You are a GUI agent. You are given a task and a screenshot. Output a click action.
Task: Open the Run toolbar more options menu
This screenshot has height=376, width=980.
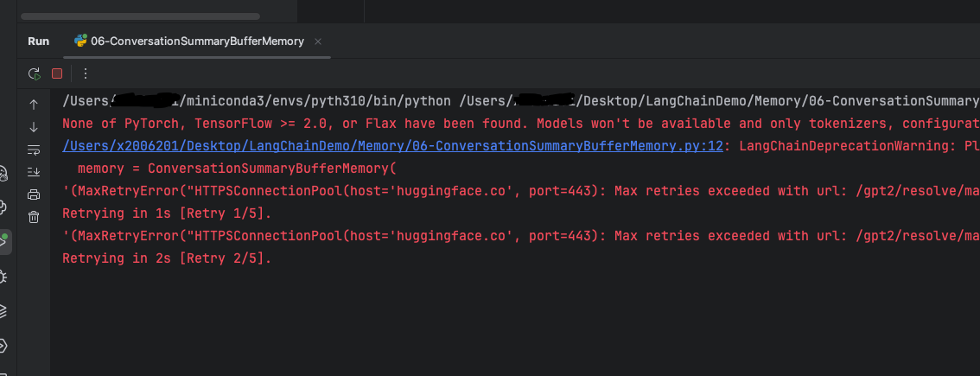tap(86, 73)
